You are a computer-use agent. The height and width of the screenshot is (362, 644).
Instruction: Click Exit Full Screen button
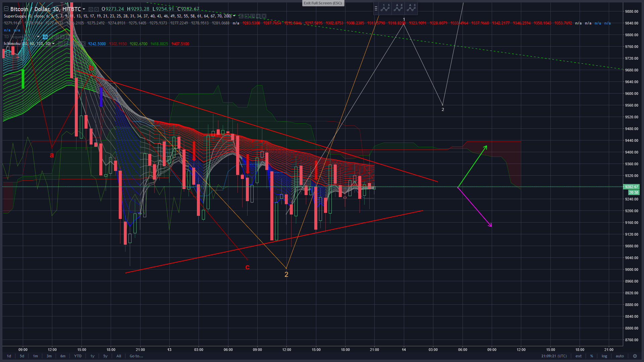pos(323,3)
